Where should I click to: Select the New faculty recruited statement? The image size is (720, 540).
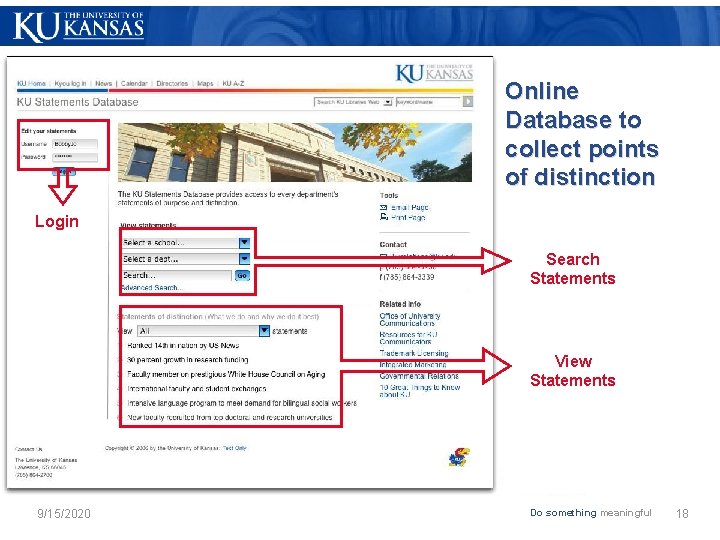point(230,417)
